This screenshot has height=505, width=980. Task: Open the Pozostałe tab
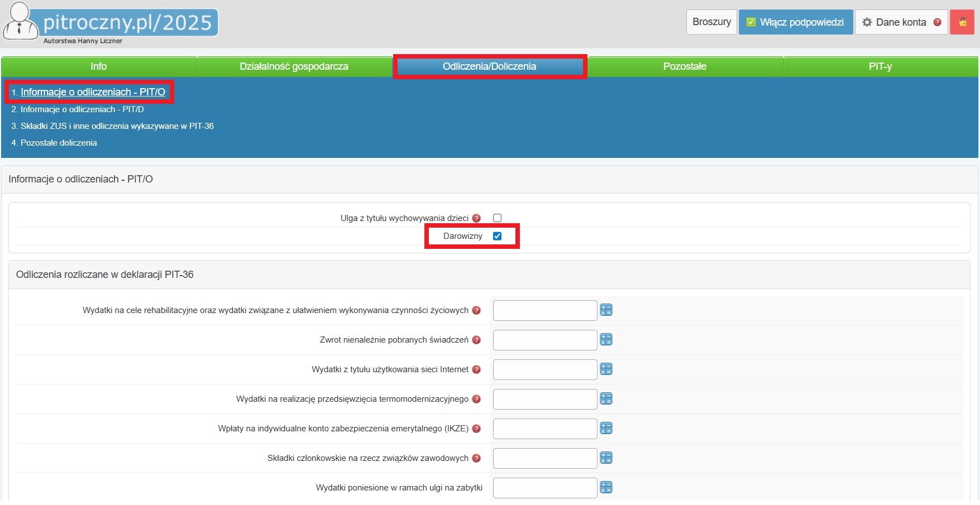[685, 66]
